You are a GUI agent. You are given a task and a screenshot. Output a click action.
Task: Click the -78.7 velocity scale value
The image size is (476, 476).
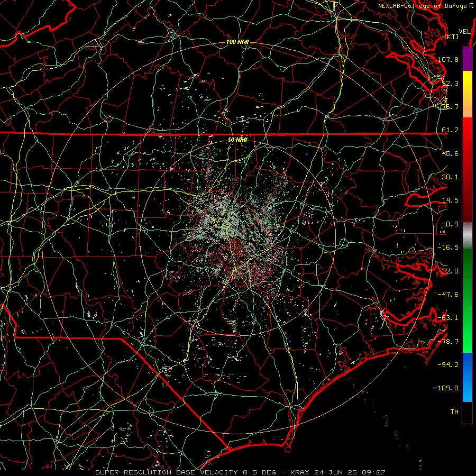448,342
